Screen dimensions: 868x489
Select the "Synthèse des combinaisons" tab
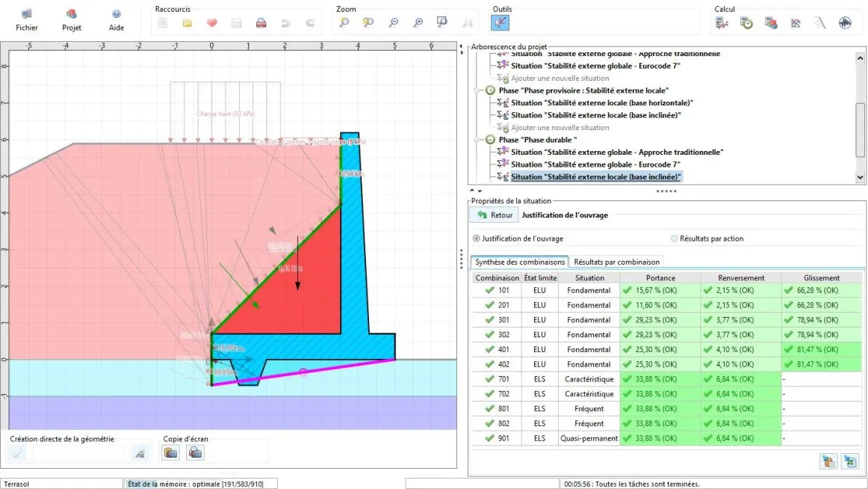(520, 262)
